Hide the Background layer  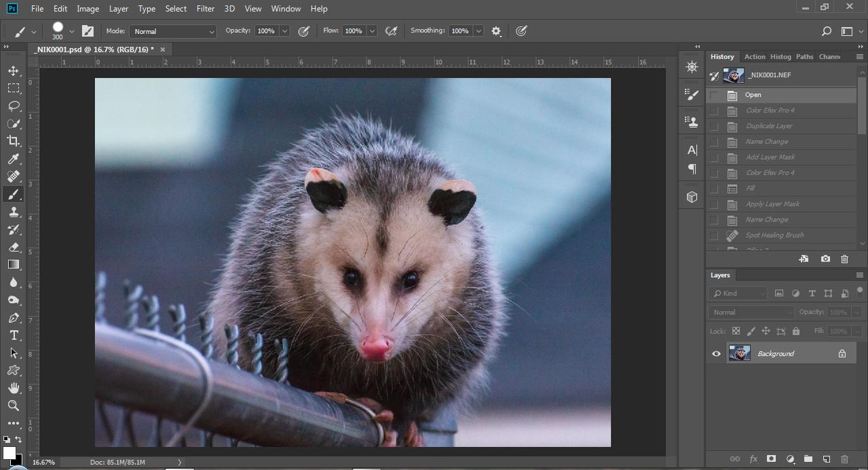pyautogui.click(x=716, y=354)
